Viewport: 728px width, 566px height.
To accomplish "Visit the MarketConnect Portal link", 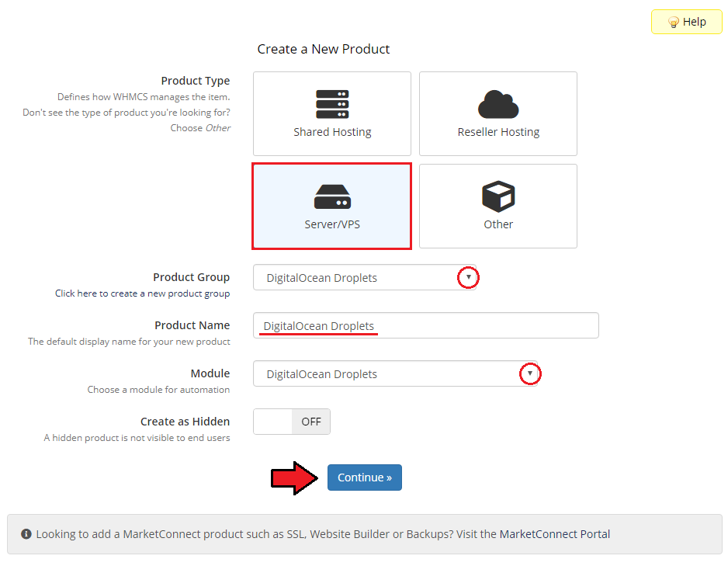I will (554, 534).
